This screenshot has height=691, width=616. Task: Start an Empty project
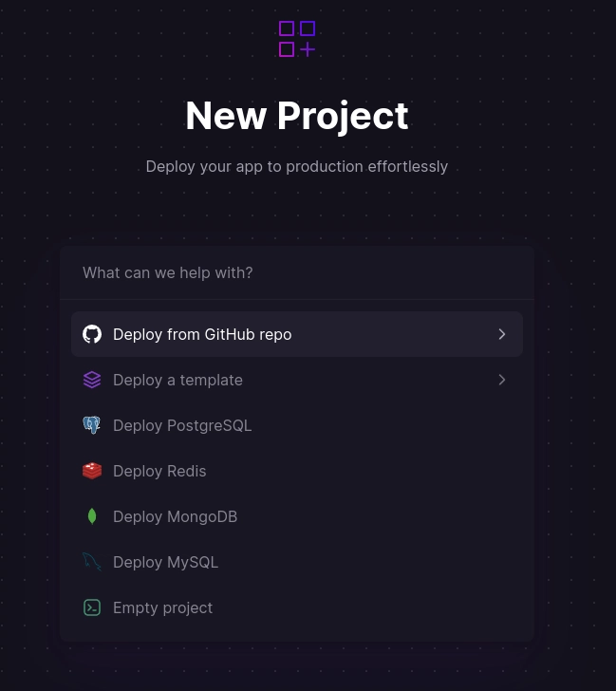point(297,607)
